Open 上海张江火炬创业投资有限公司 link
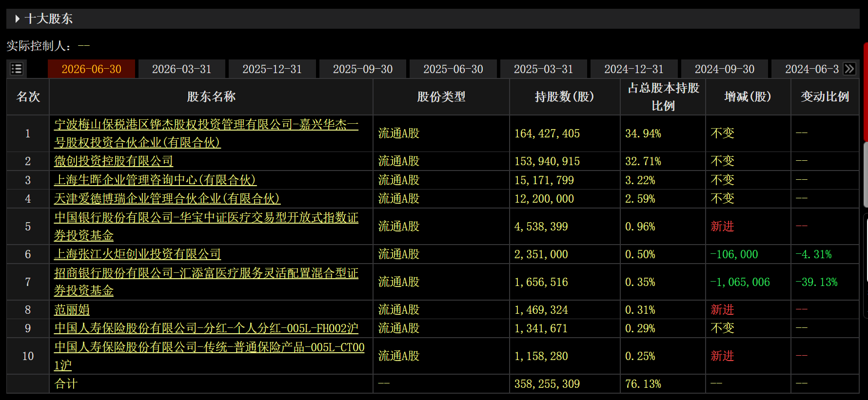868x400 pixels. [x=138, y=254]
